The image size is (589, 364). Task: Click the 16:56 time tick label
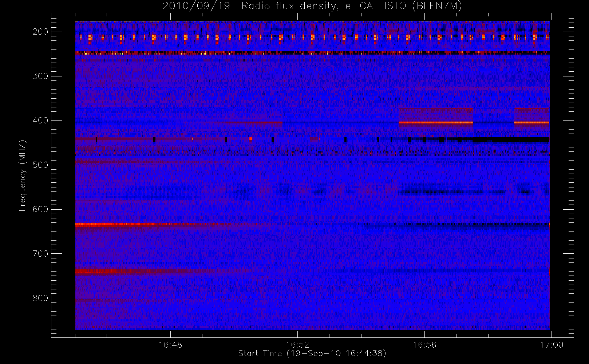pyautogui.click(x=424, y=345)
